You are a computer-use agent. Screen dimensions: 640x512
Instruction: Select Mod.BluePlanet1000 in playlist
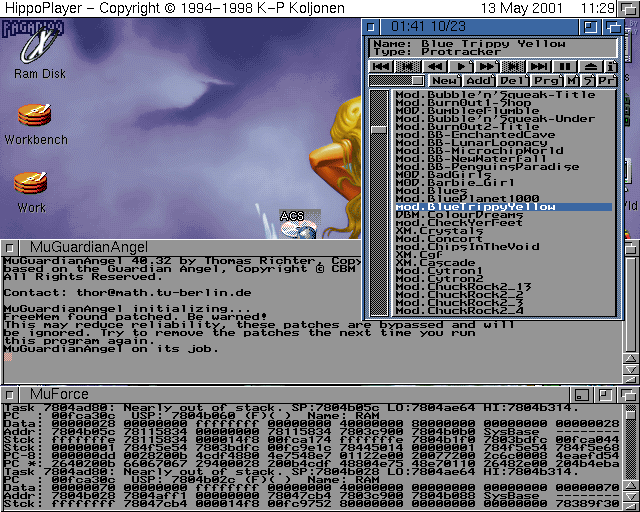(504, 199)
